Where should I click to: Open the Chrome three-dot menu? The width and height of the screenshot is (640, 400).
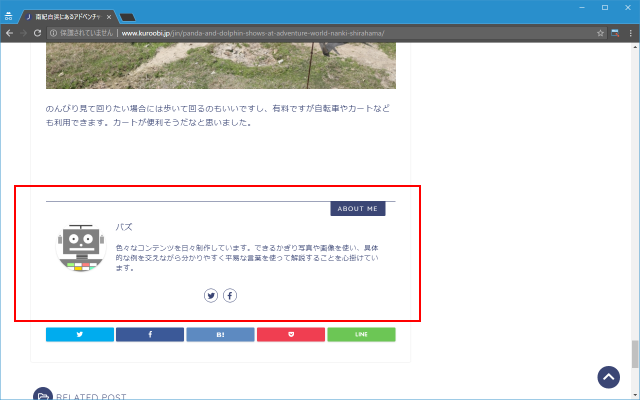(x=630, y=33)
